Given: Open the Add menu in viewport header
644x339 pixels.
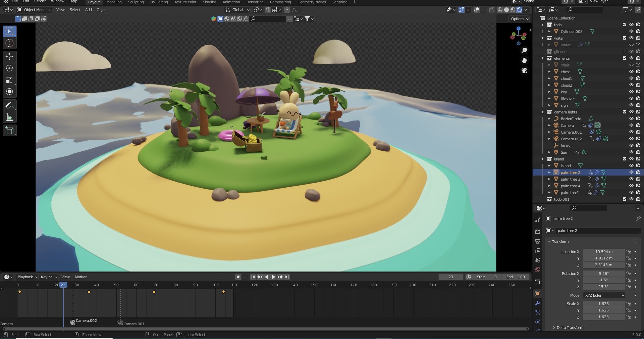Looking at the screenshot, I should (x=88, y=10).
